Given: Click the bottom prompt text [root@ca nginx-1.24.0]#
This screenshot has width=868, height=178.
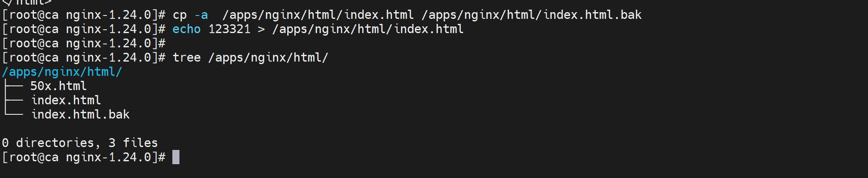Looking at the screenshot, I should pyautogui.click(x=84, y=157).
